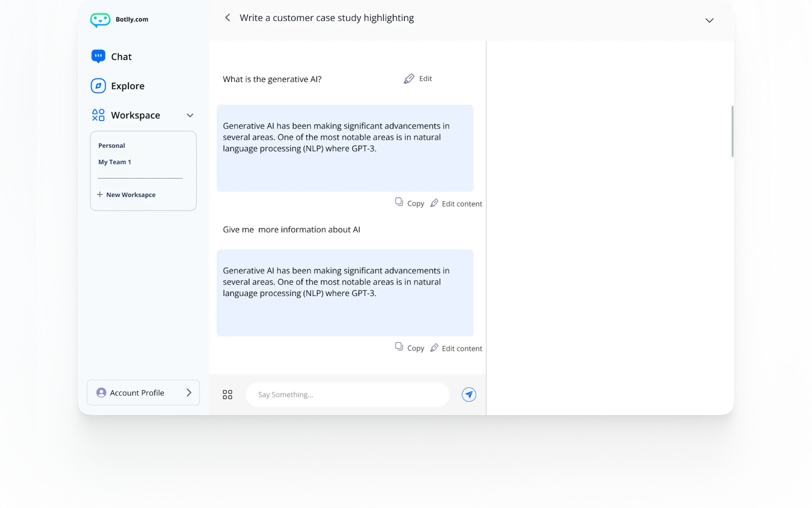Copy the first AI response
This screenshot has height=508, width=812.
click(410, 203)
